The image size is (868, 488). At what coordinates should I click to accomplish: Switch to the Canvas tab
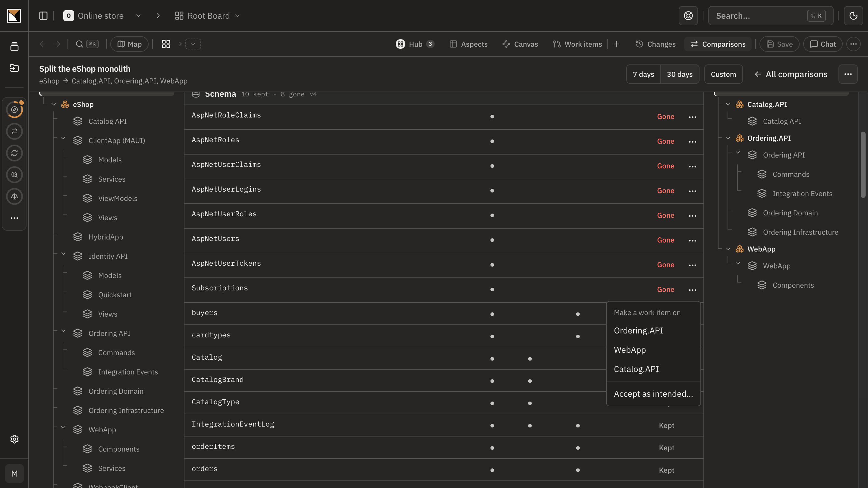click(x=520, y=44)
